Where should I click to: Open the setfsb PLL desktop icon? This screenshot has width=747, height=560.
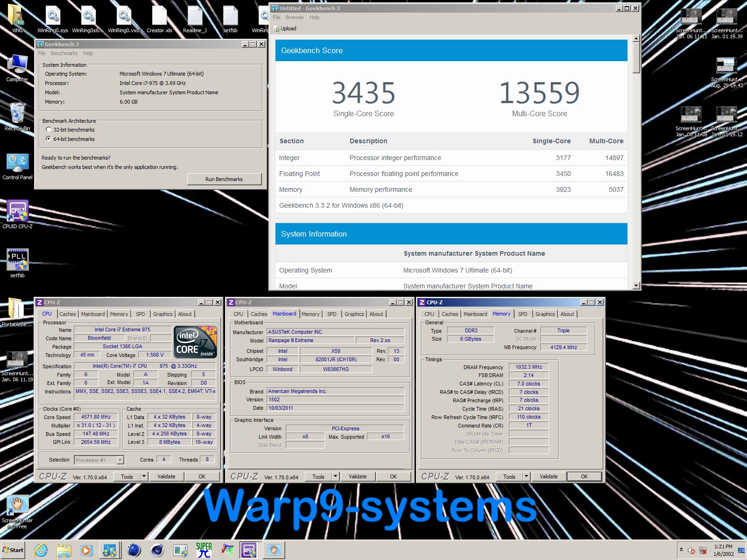click(17, 264)
